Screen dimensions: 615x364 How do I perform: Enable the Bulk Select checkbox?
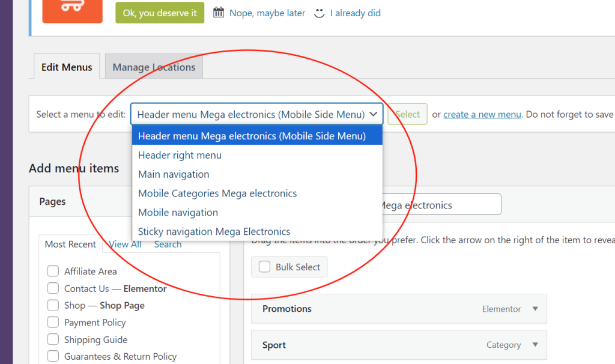point(264,267)
